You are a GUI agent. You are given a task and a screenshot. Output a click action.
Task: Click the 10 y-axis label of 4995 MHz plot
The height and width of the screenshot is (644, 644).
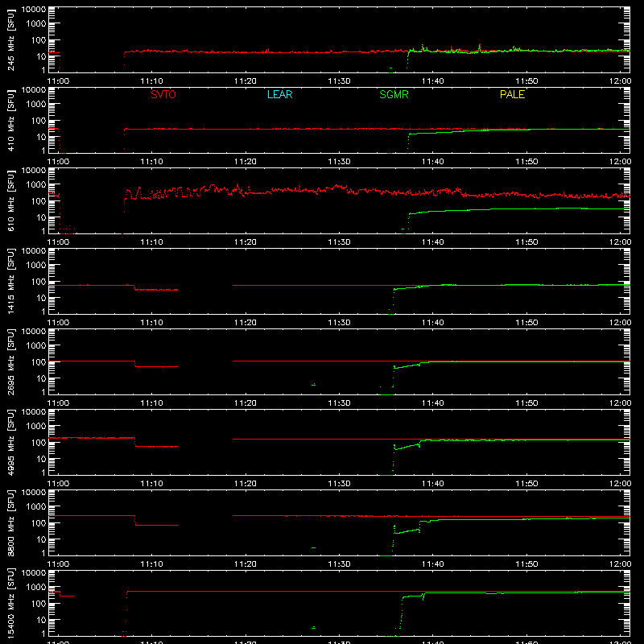pos(41,459)
